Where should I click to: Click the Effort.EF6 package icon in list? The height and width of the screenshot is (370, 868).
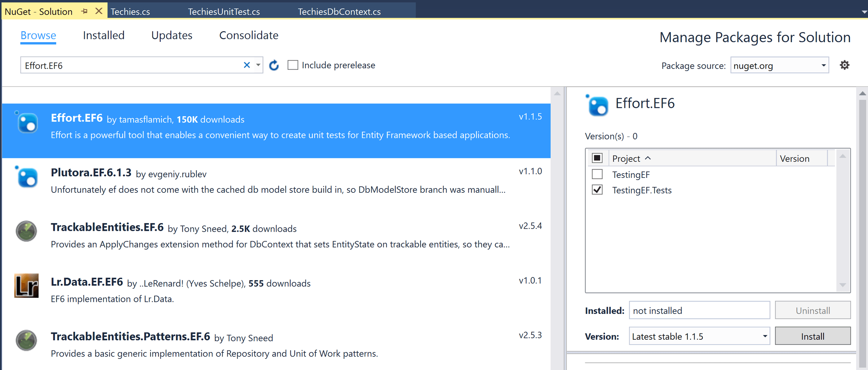pyautogui.click(x=26, y=122)
